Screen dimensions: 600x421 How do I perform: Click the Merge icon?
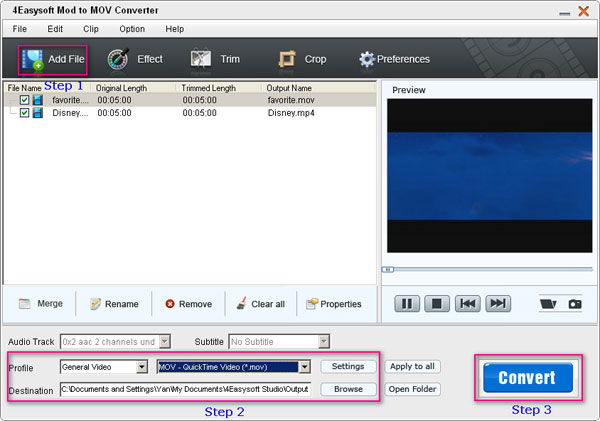point(24,304)
